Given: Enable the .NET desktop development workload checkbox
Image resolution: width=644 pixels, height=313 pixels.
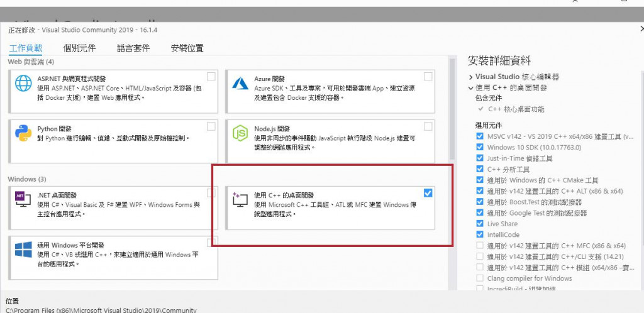Looking at the screenshot, I should (211, 193).
